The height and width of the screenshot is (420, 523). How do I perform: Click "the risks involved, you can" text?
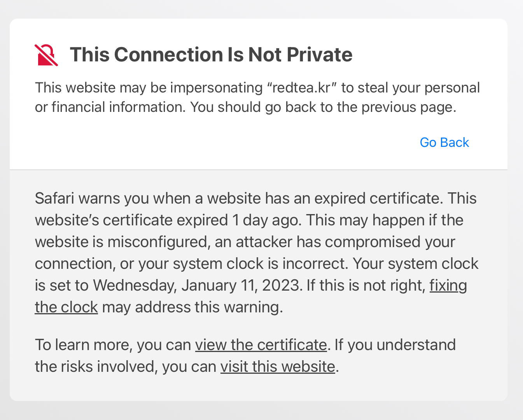tap(125, 367)
